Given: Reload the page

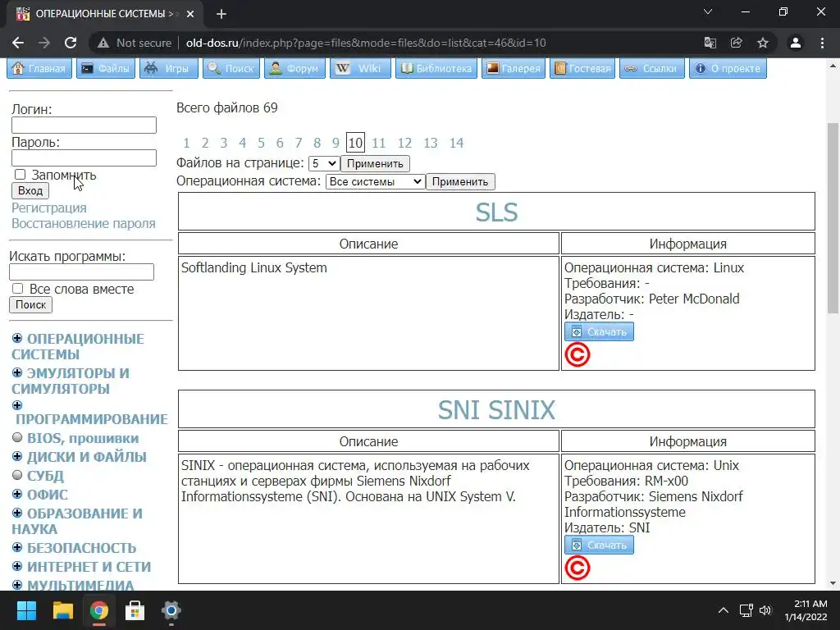Looking at the screenshot, I should (71, 43).
